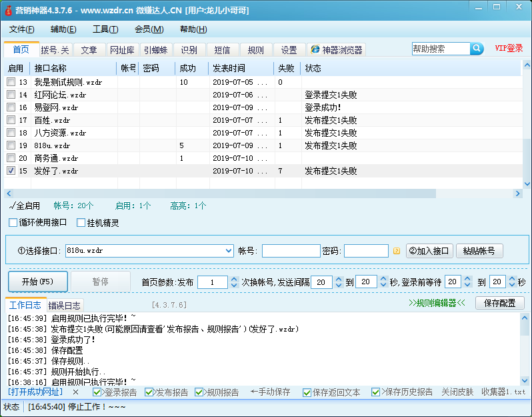Adjust the 登录前等待 first spinner arrows
This screenshot has height=417, width=532.
point(467,282)
